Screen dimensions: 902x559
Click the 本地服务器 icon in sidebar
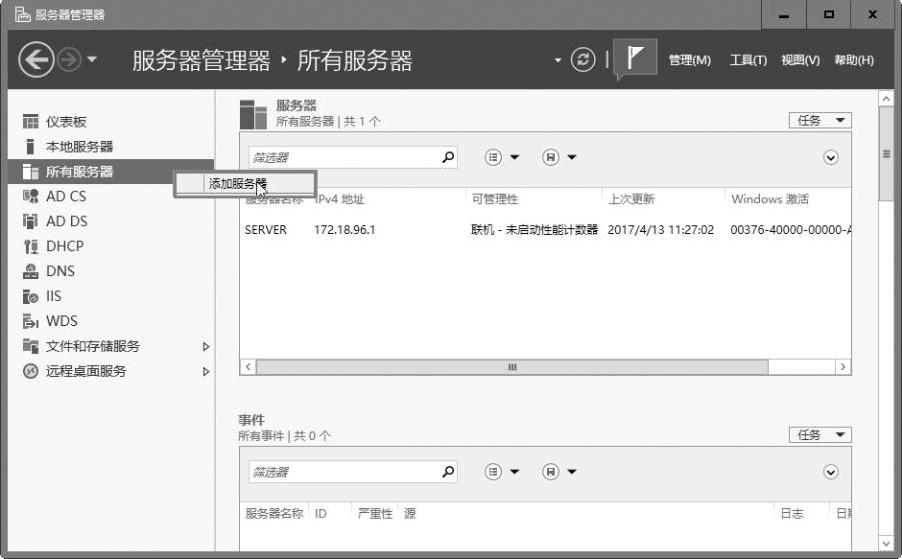(x=30, y=147)
